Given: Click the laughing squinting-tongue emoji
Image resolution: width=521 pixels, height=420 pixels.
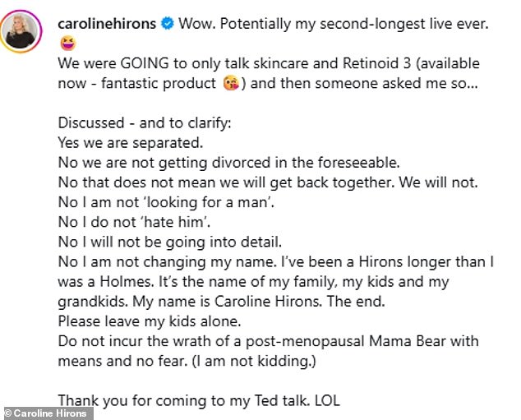Looking at the screenshot, I should coord(67,41).
